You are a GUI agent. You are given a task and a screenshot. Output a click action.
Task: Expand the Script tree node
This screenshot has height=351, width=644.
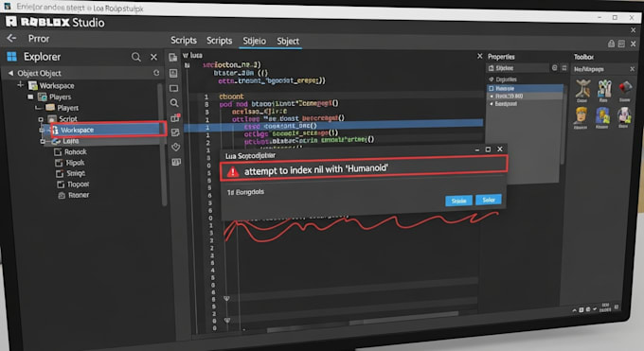(41, 119)
